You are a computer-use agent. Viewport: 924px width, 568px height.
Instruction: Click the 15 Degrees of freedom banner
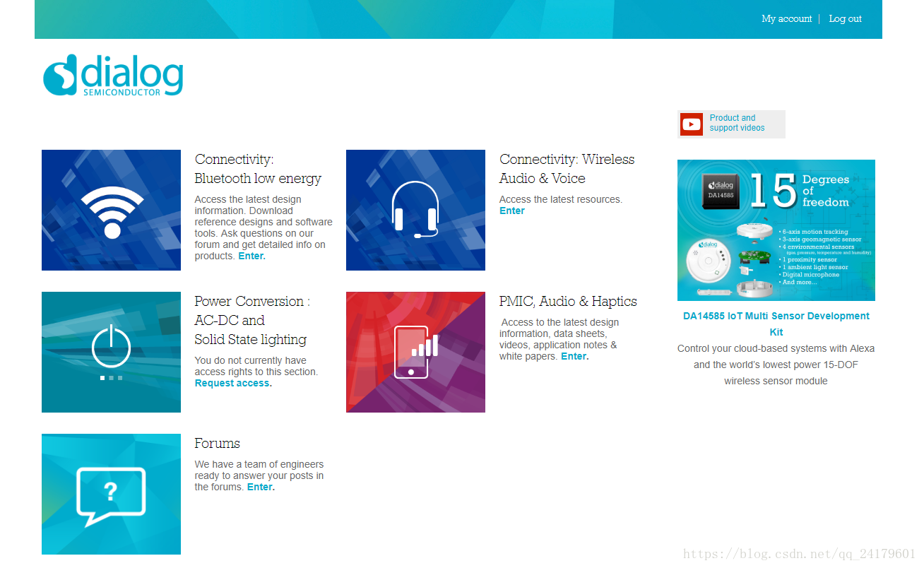point(776,230)
